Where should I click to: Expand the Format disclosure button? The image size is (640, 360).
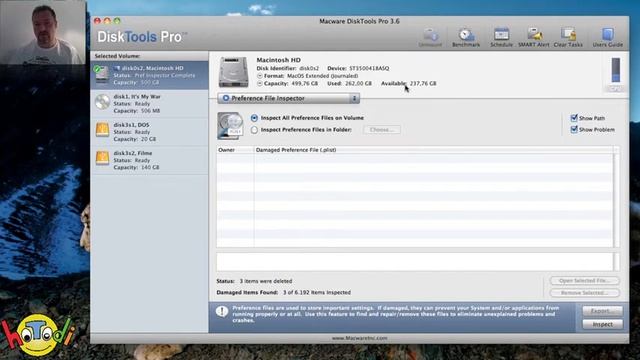[x=260, y=76]
